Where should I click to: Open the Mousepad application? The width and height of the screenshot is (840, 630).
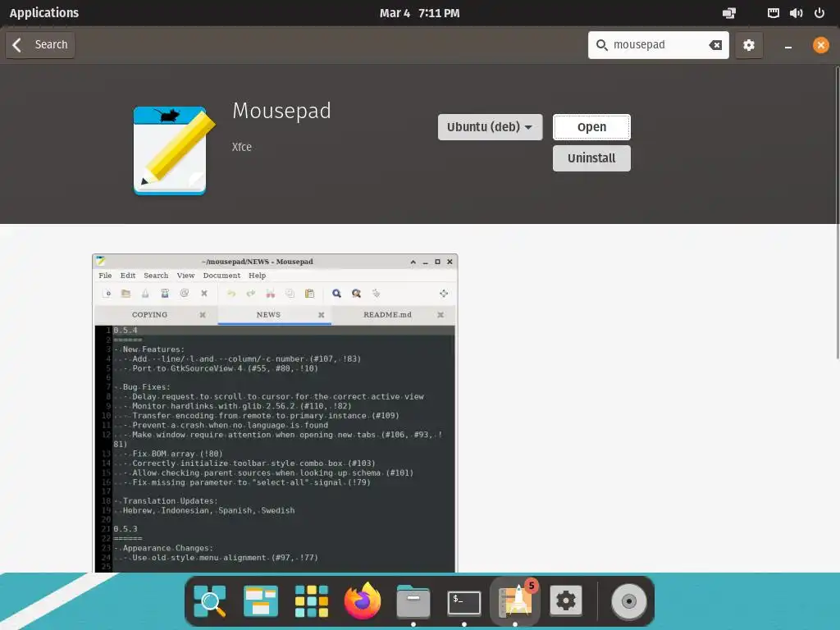pyautogui.click(x=591, y=127)
